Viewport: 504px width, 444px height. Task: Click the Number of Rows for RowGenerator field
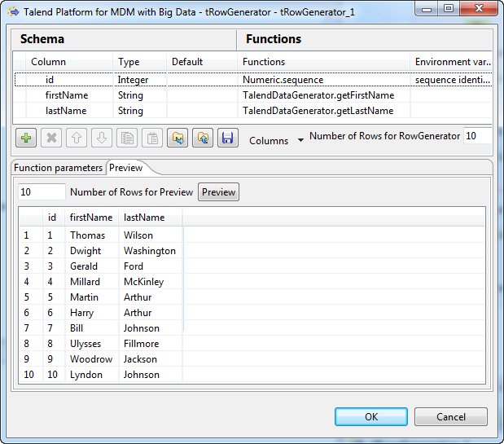coord(477,136)
